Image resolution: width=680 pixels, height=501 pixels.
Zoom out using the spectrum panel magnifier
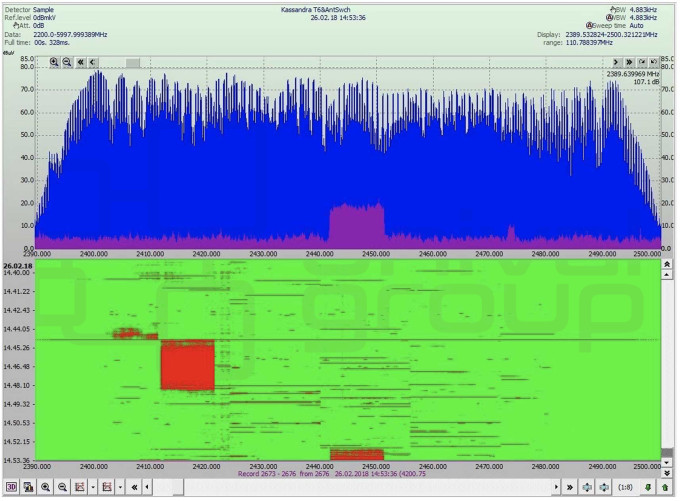[x=67, y=62]
